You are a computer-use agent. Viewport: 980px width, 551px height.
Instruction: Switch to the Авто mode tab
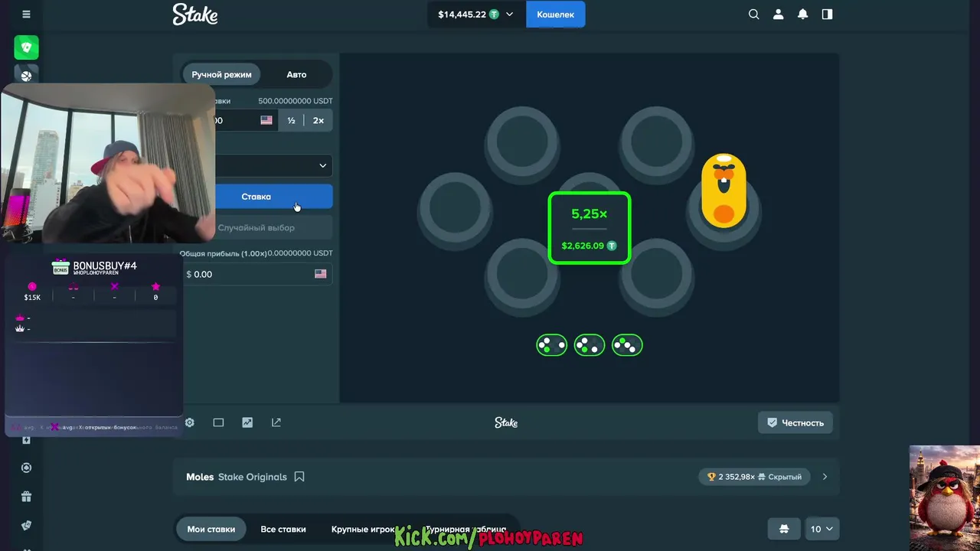(x=296, y=74)
